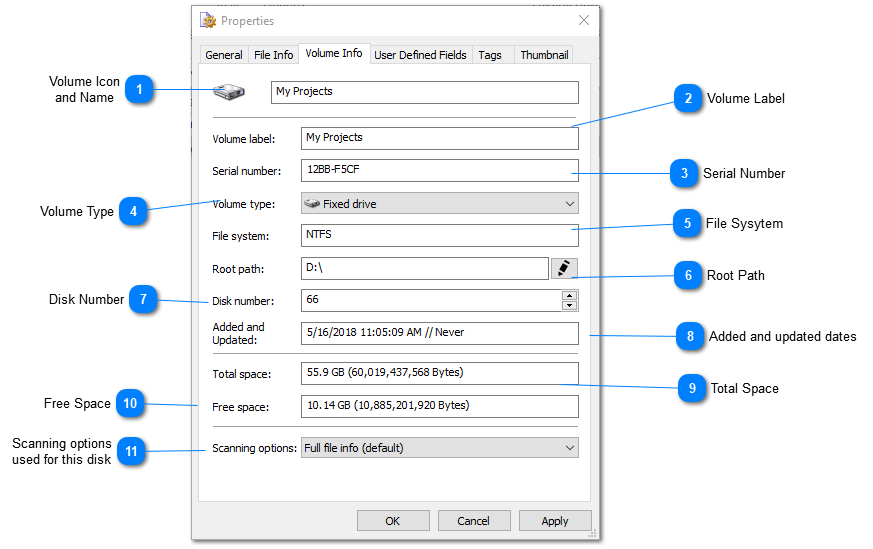Increase disk number with up arrow
The width and height of the screenshot is (873, 549).
569,295
